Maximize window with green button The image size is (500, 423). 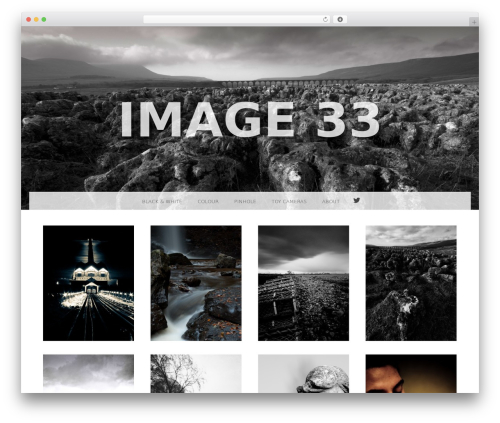point(44,20)
